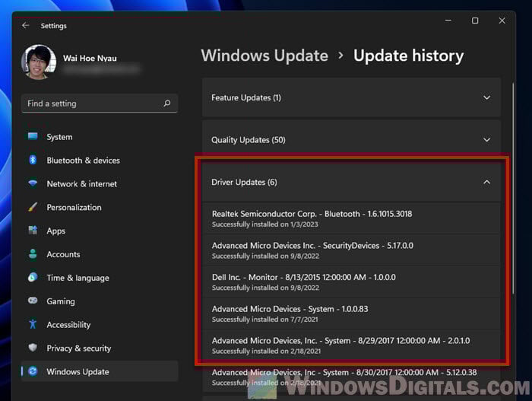Select the Realtek Bluetooth 1.6.1015.3018 entry
Image resolution: width=532 pixels, height=401 pixels.
[351, 218]
